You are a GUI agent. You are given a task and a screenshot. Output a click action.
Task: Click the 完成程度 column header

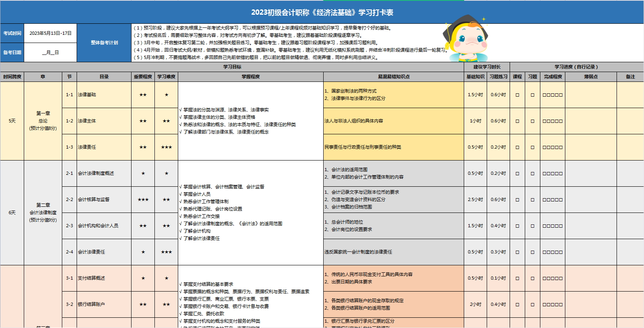pos(553,77)
